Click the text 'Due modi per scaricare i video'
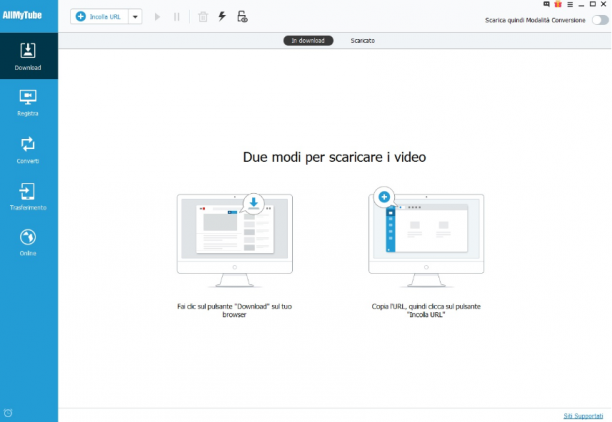 [x=334, y=157]
